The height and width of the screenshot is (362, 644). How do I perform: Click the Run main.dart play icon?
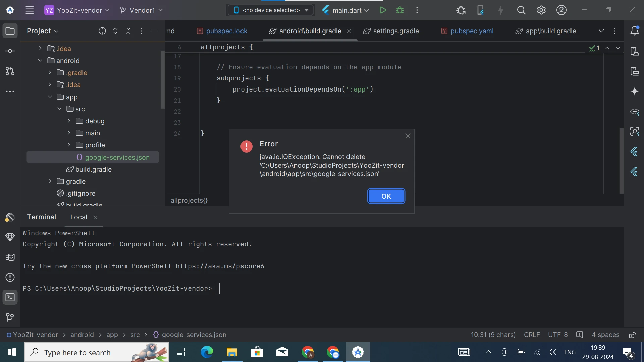pyautogui.click(x=383, y=10)
